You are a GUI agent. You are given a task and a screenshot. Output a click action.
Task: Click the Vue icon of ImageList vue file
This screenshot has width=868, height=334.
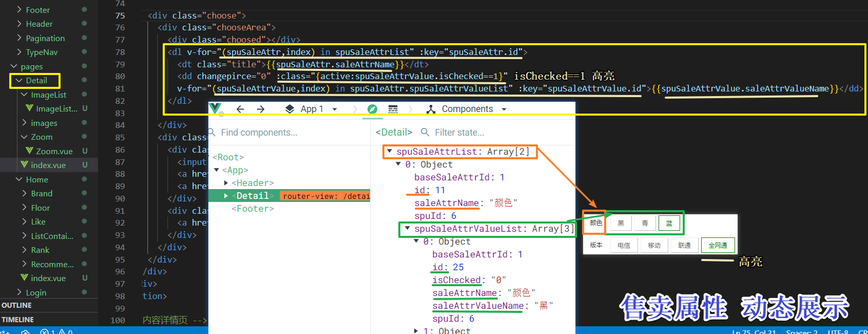coord(29,108)
